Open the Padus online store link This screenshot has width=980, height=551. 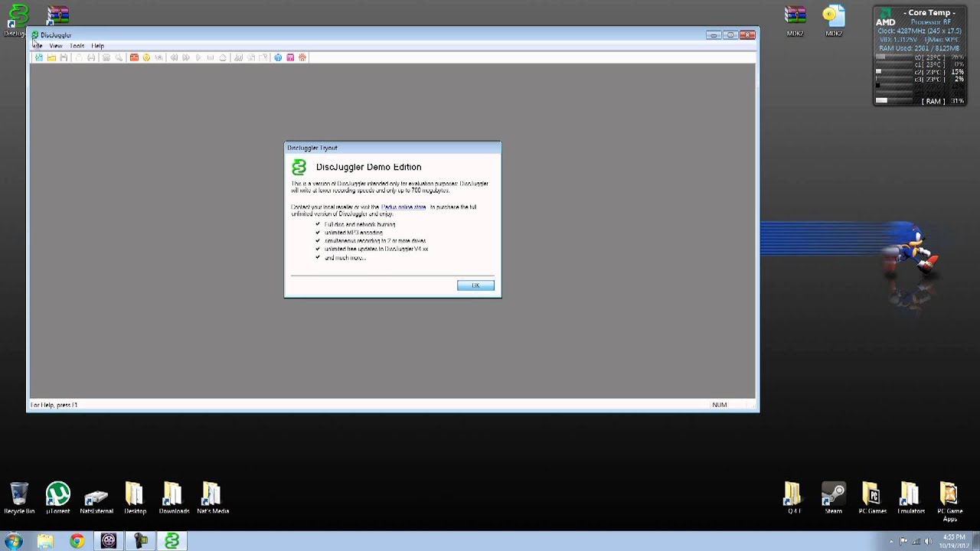click(403, 207)
